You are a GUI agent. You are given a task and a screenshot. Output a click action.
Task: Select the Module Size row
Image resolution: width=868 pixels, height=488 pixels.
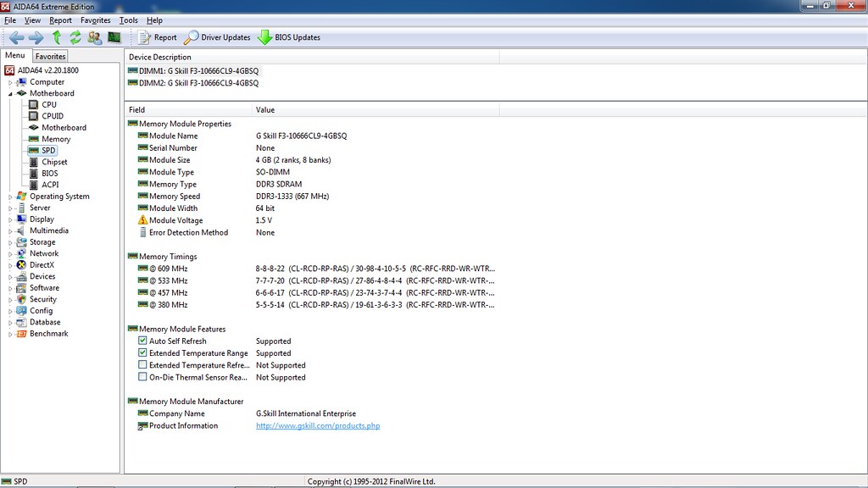click(234, 160)
